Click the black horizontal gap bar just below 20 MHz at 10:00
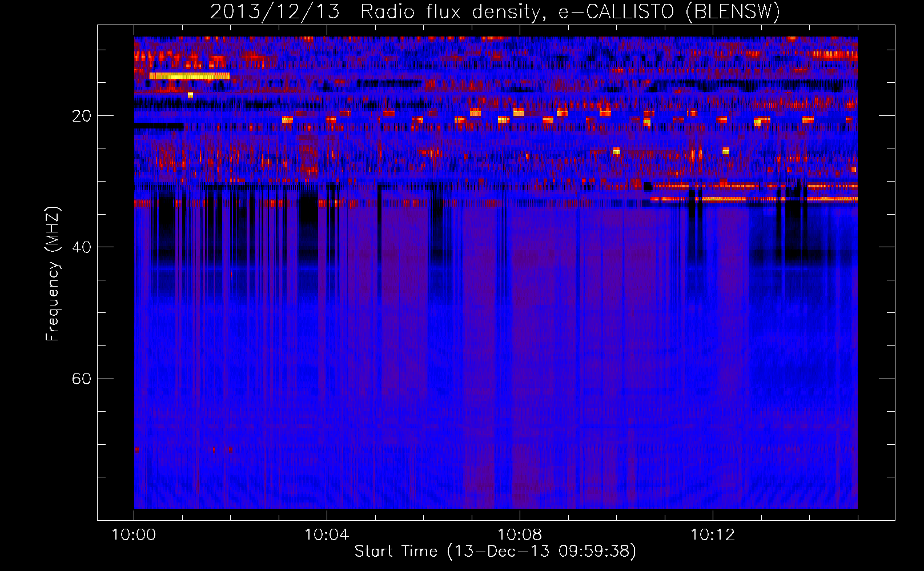This screenshot has width=924, height=571. [x=159, y=126]
